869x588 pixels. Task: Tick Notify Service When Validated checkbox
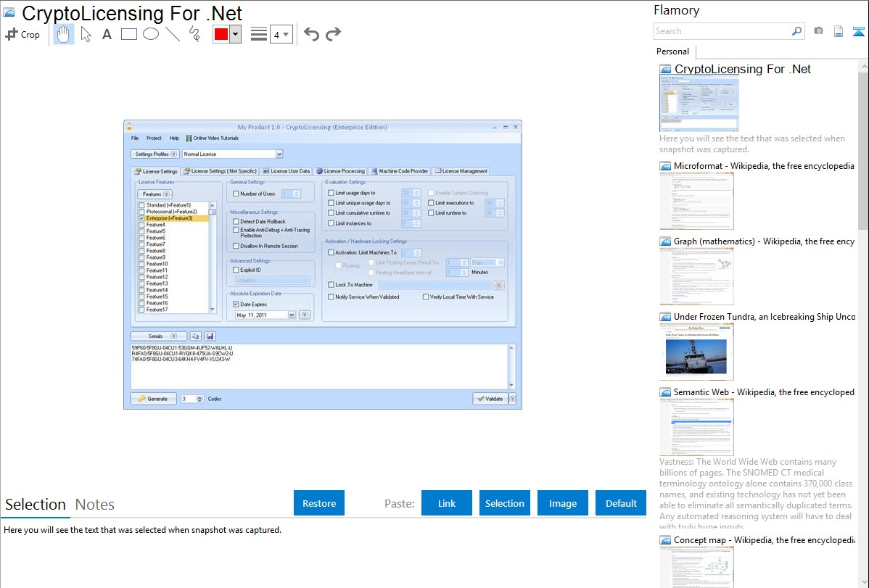click(331, 297)
